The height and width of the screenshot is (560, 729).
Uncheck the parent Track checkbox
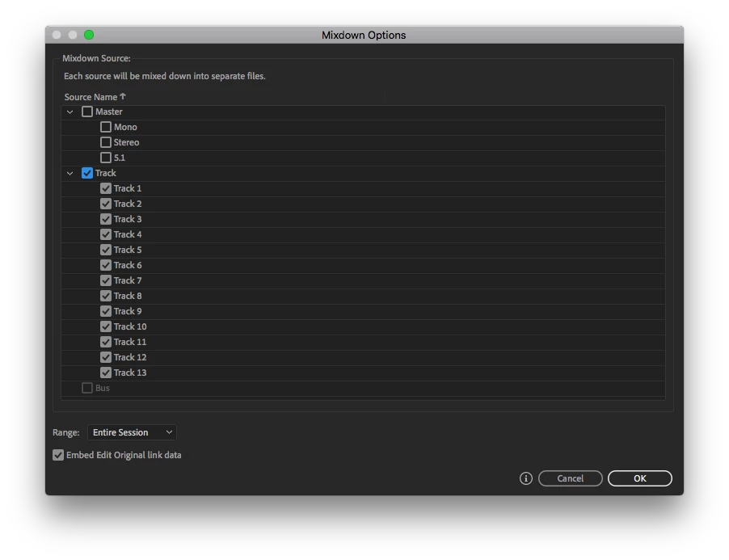point(87,173)
